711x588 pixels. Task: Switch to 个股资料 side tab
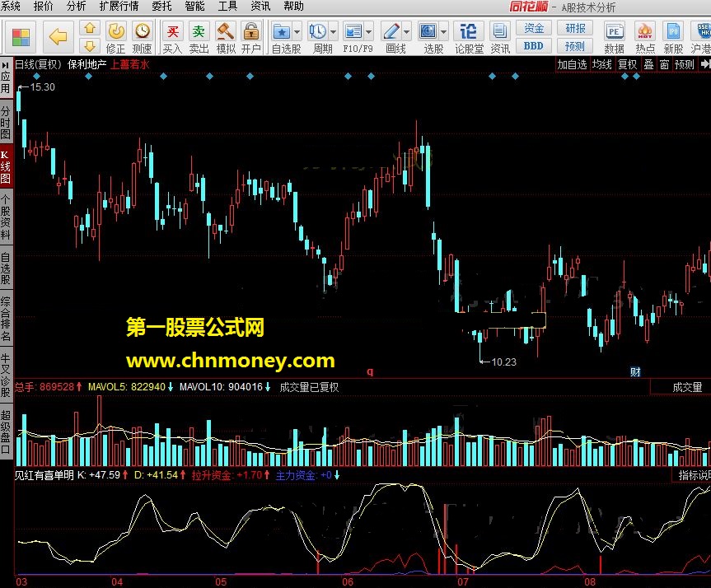point(6,217)
